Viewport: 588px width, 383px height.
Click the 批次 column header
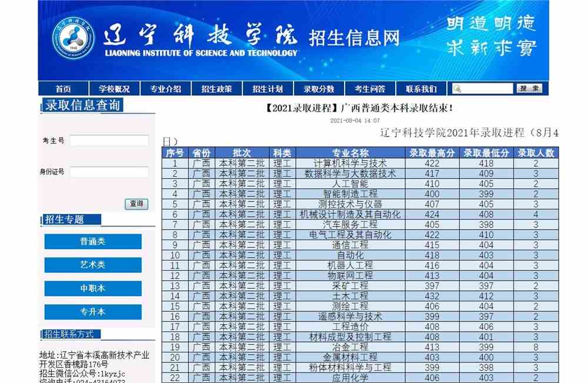(242, 153)
